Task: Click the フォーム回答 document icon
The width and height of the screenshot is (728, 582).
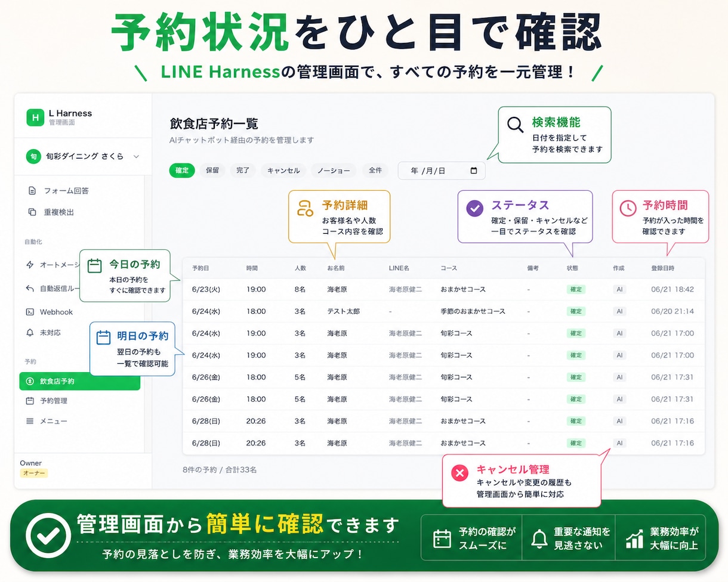Action: coord(32,191)
